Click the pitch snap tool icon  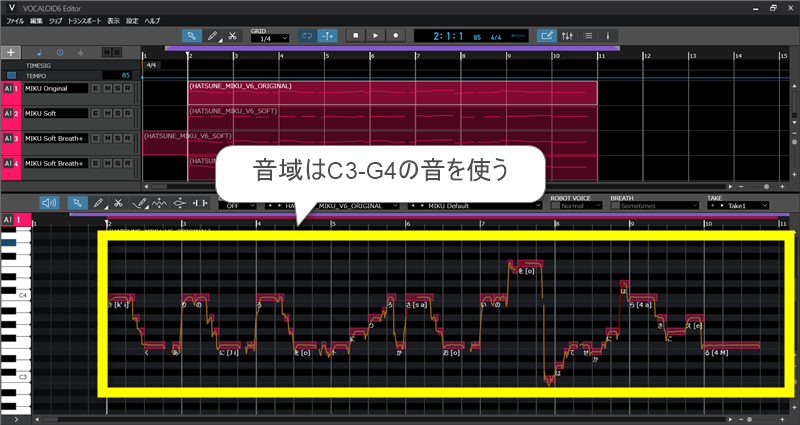[x=180, y=203]
